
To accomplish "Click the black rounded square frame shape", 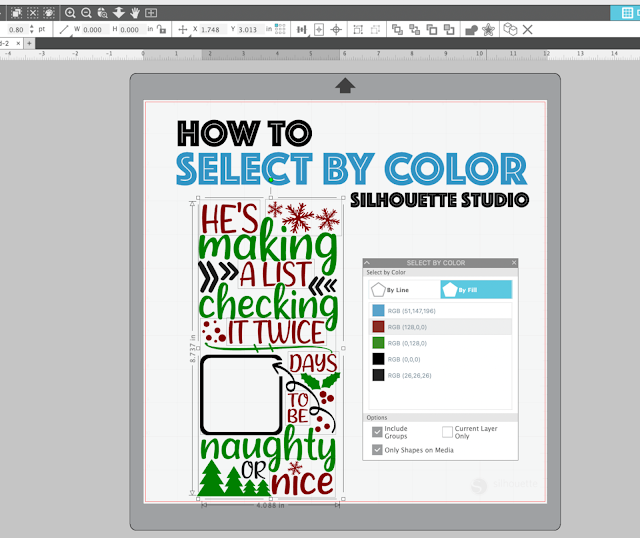I will click(241, 395).
